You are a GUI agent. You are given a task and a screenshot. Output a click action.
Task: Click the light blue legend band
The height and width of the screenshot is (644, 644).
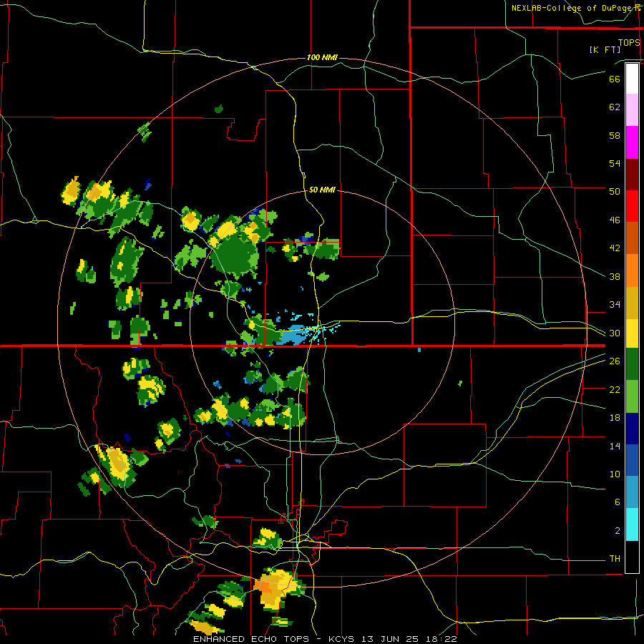[632, 492]
